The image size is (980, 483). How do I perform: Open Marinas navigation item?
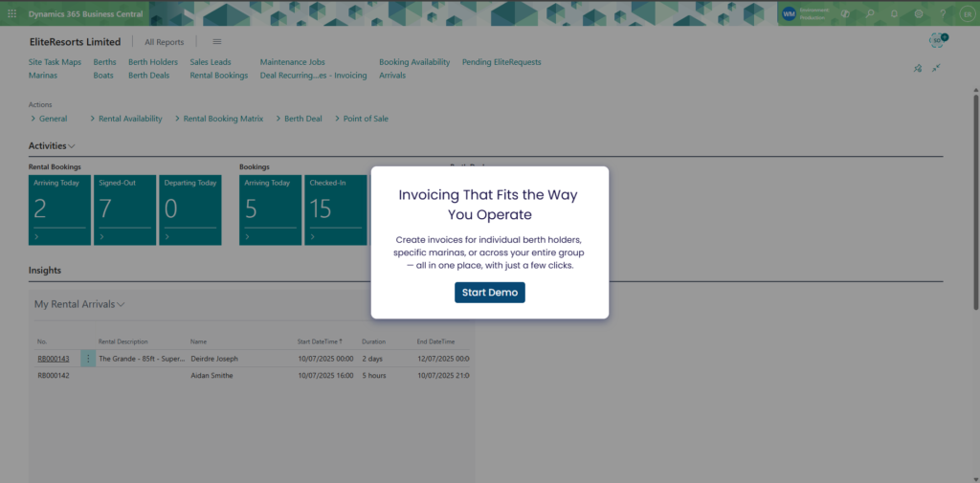(x=43, y=75)
